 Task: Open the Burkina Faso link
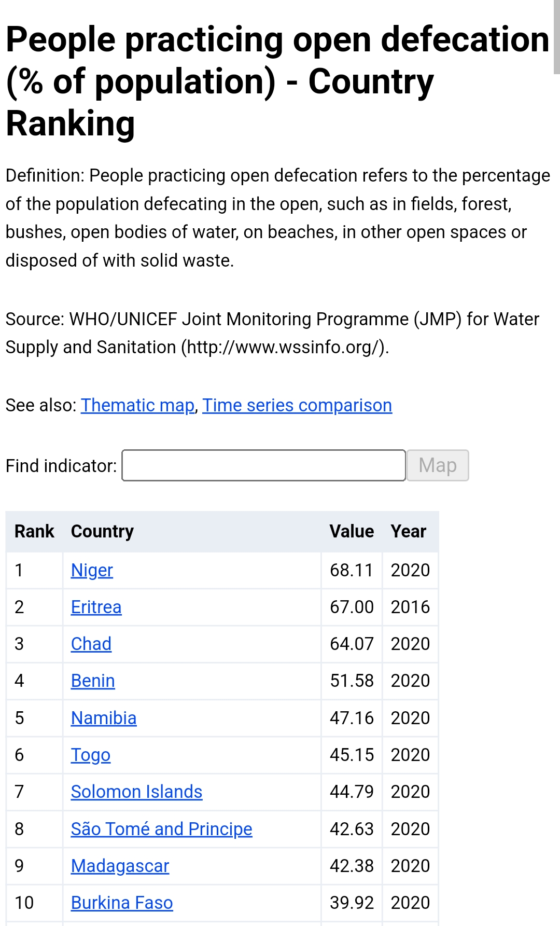tap(122, 903)
